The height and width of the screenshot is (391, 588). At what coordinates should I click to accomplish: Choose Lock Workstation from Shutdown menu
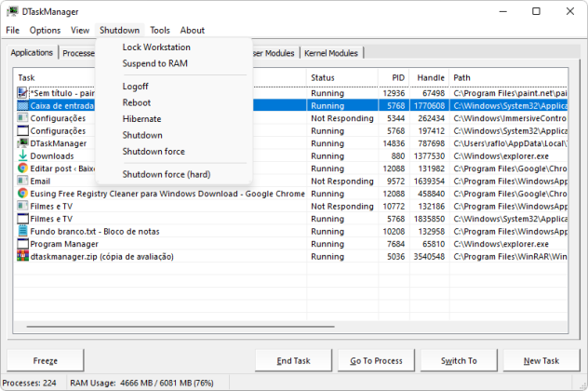pyautogui.click(x=156, y=47)
